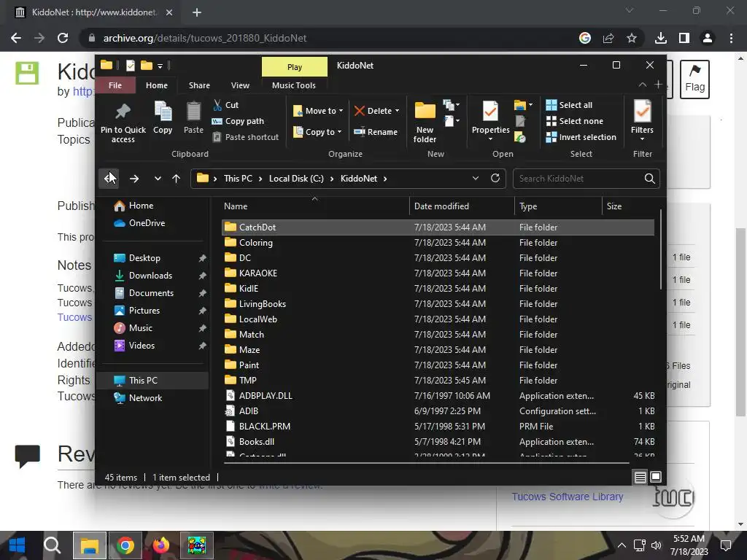Screen dimensions: 747x560
Task: Open Chrome downloads icon
Action: pyautogui.click(x=661, y=38)
